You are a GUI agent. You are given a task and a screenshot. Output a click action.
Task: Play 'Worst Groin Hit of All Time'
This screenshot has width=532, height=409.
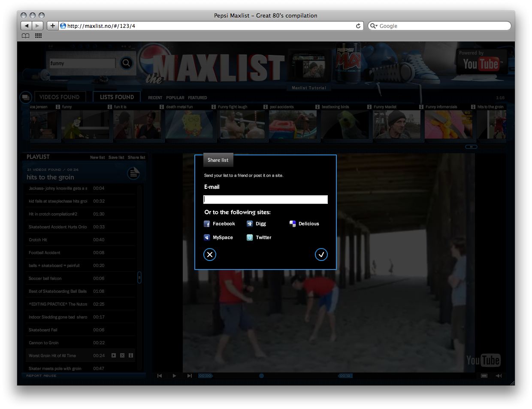114,355
